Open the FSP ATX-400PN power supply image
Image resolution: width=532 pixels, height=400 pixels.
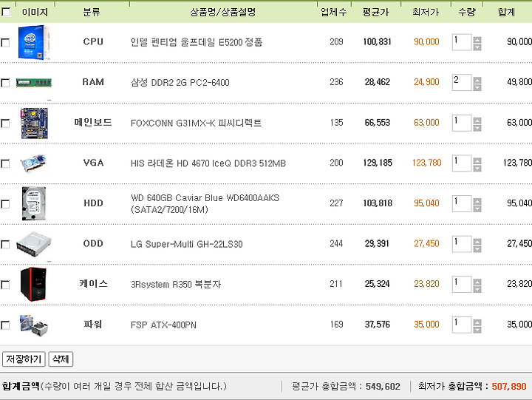tap(34, 325)
